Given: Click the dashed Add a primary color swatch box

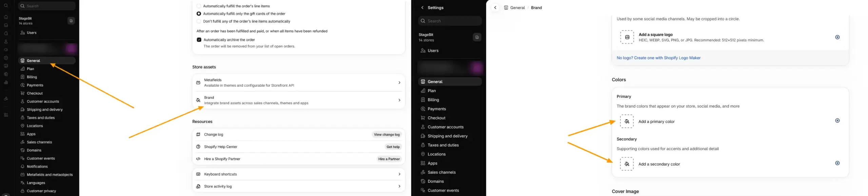Looking at the screenshot, I should point(627,121).
